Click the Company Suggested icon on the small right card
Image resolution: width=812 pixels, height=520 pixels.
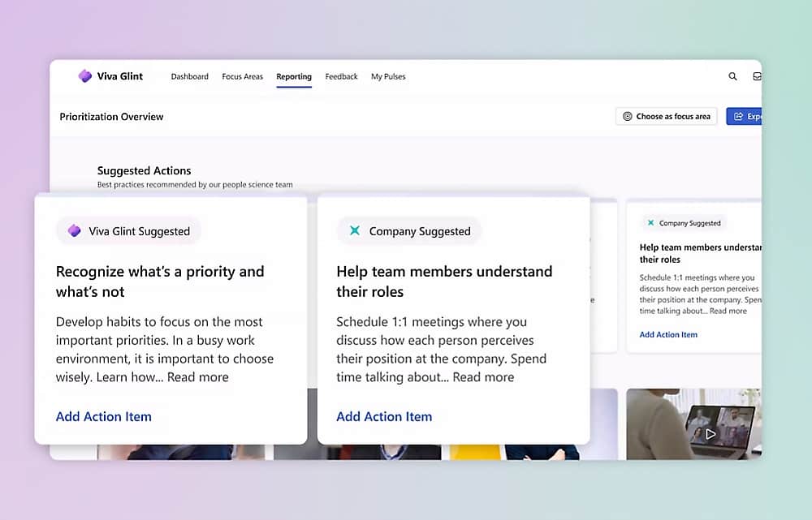(x=650, y=223)
